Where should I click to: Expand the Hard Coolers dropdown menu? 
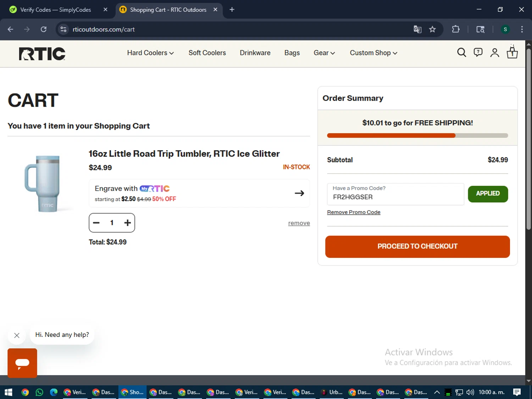tap(150, 53)
